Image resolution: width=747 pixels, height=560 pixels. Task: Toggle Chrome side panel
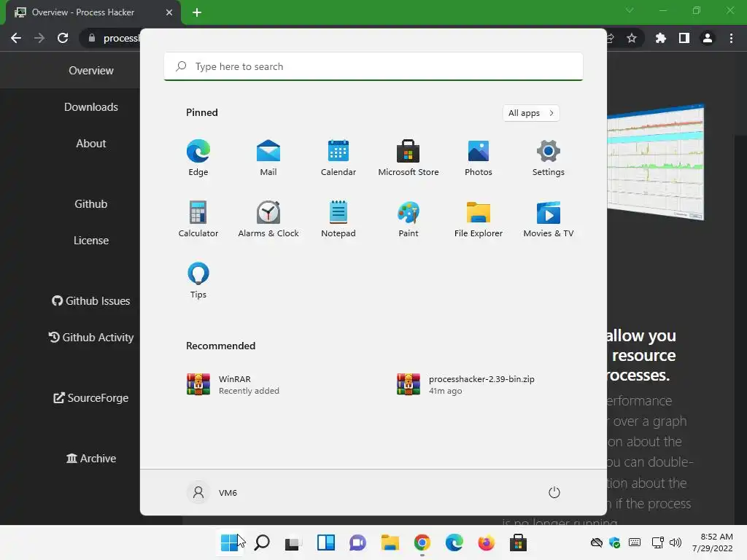[684, 38]
